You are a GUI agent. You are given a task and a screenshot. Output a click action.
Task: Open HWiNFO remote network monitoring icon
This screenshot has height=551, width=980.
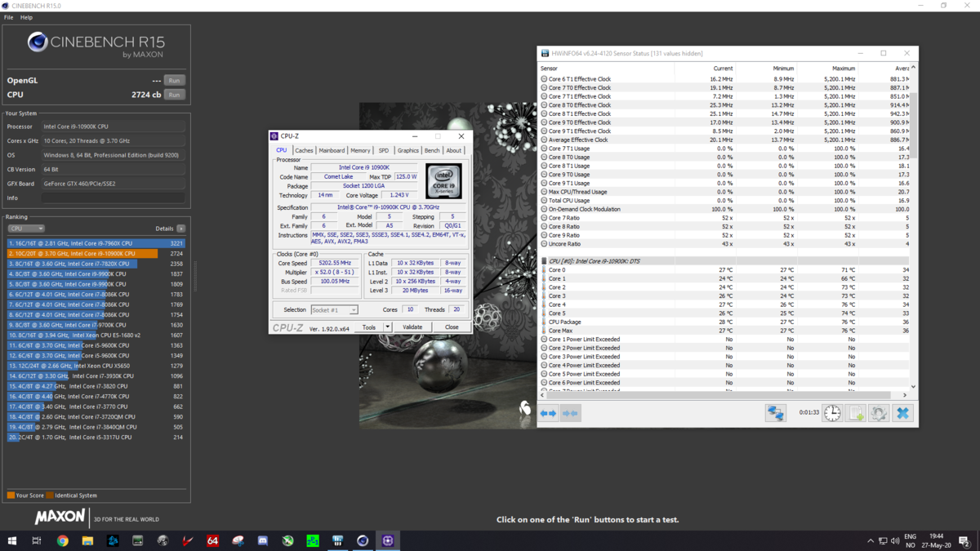click(x=775, y=413)
